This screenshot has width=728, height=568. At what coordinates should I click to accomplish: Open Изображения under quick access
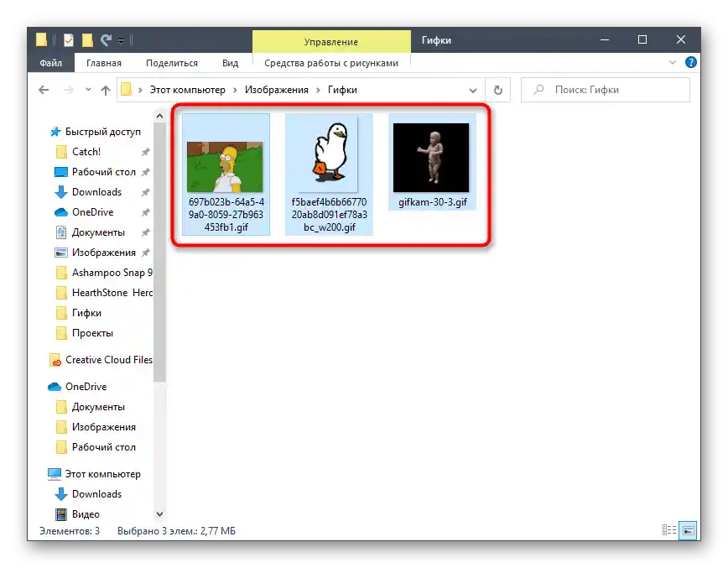[x=103, y=253]
